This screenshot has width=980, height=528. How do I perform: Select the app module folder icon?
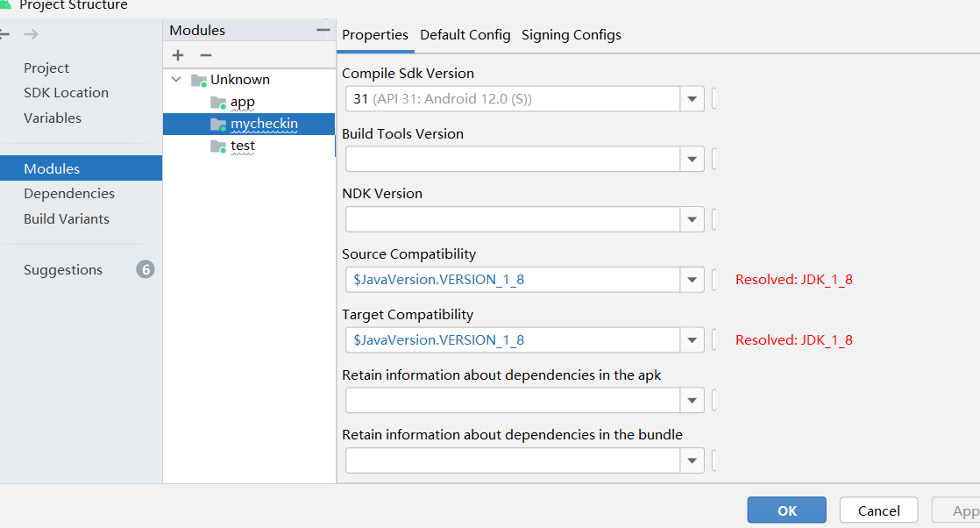(x=218, y=103)
